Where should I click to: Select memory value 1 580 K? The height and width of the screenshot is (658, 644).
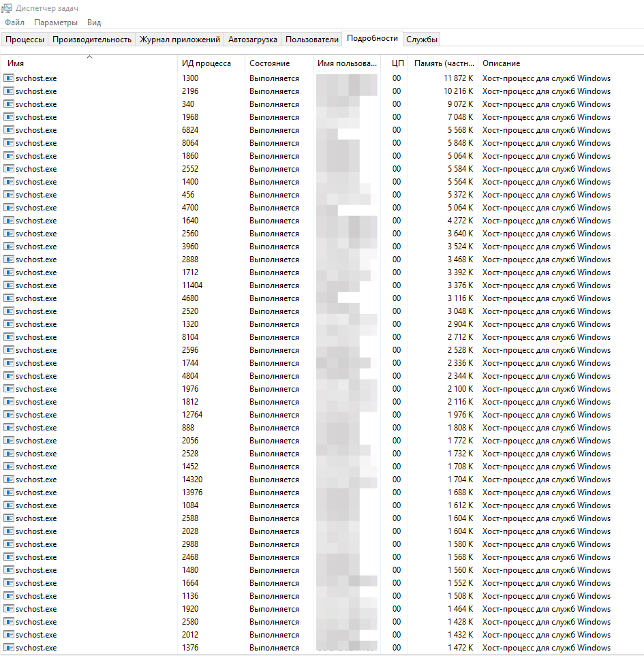(x=460, y=544)
